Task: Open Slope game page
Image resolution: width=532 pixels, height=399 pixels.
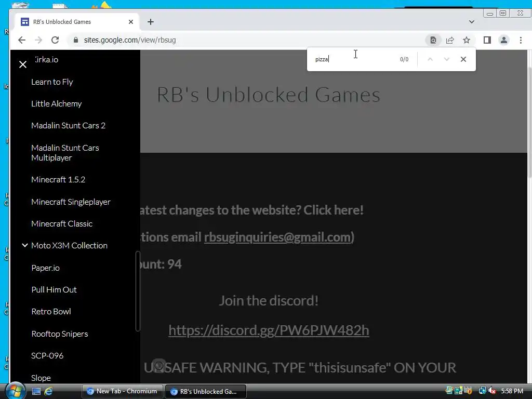Action: (41, 378)
